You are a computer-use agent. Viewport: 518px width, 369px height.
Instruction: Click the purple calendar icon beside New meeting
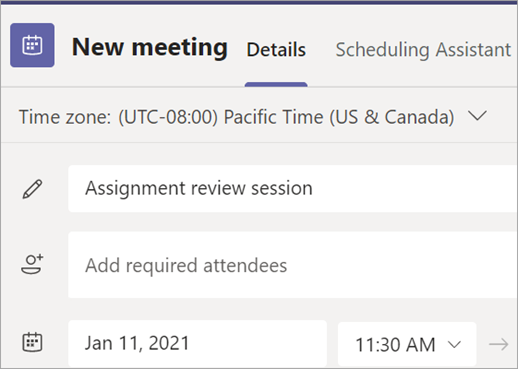[32, 45]
